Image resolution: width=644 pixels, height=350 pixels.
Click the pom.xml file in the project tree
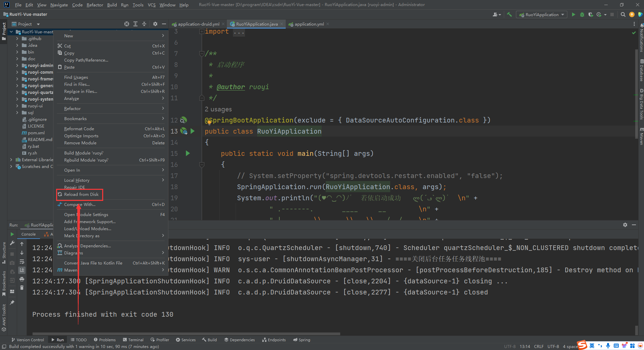pos(36,133)
